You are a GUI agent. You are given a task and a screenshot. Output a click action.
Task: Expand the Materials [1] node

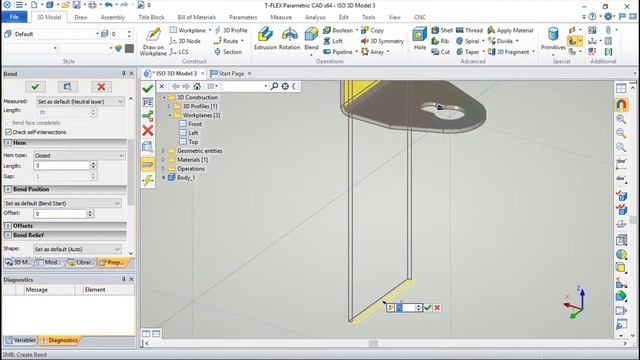164,160
